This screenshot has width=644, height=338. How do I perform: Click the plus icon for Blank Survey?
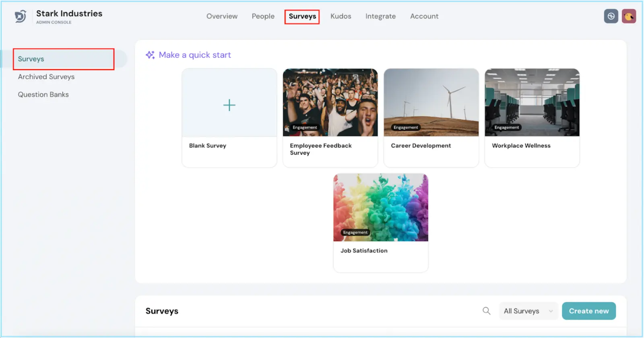point(229,105)
